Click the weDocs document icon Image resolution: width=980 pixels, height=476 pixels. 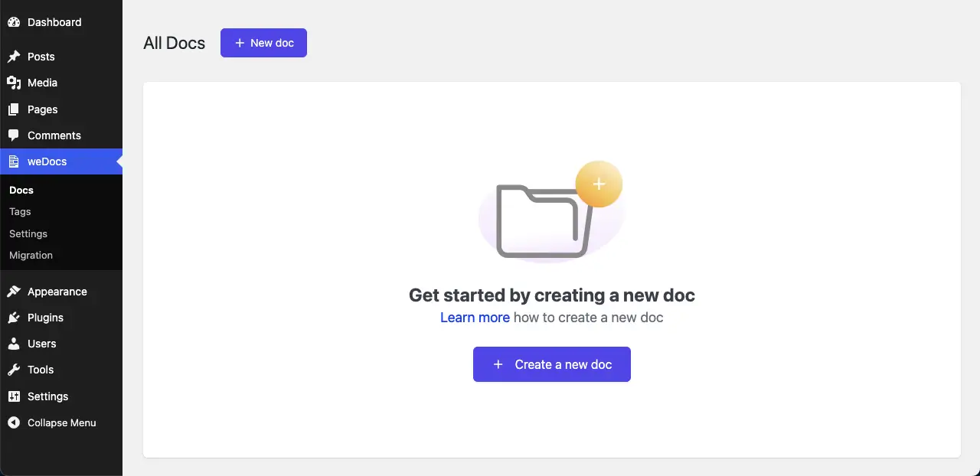pyautogui.click(x=14, y=161)
